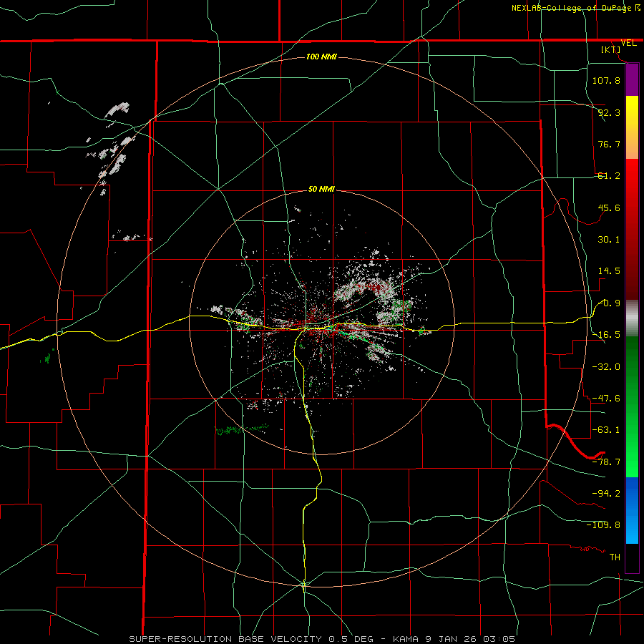This screenshot has height=644, width=644.
Task: Click the TH legend label
Action: coord(615,557)
